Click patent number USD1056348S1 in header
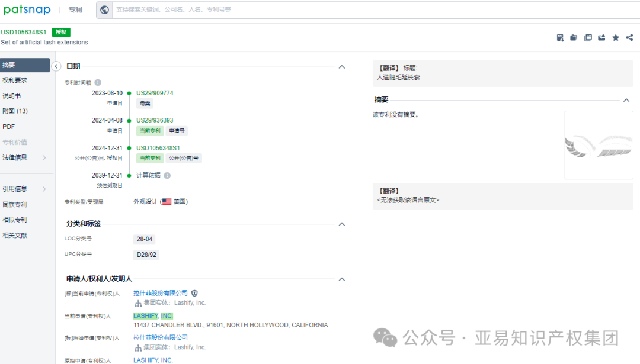The height and width of the screenshot is (364, 640). click(x=24, y=32)
